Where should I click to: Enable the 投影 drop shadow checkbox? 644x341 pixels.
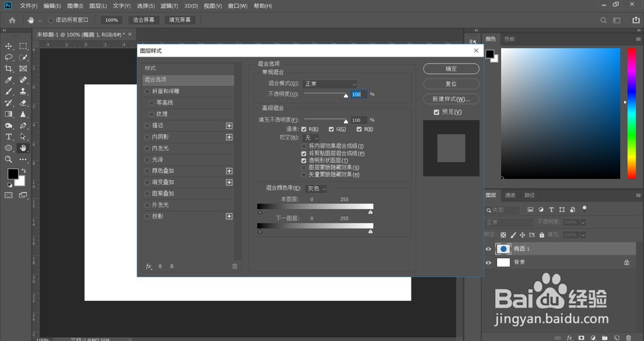[x=147, y=216]
